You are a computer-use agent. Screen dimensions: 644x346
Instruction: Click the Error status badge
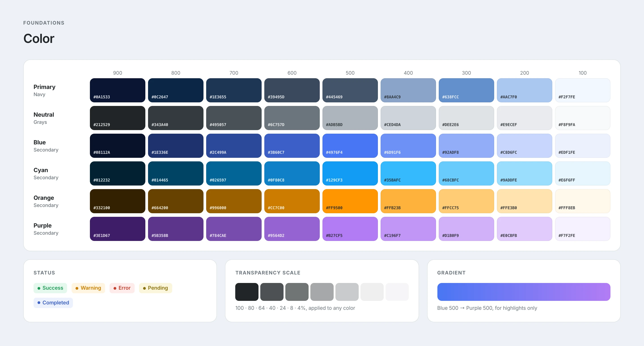tap(122, 288)
